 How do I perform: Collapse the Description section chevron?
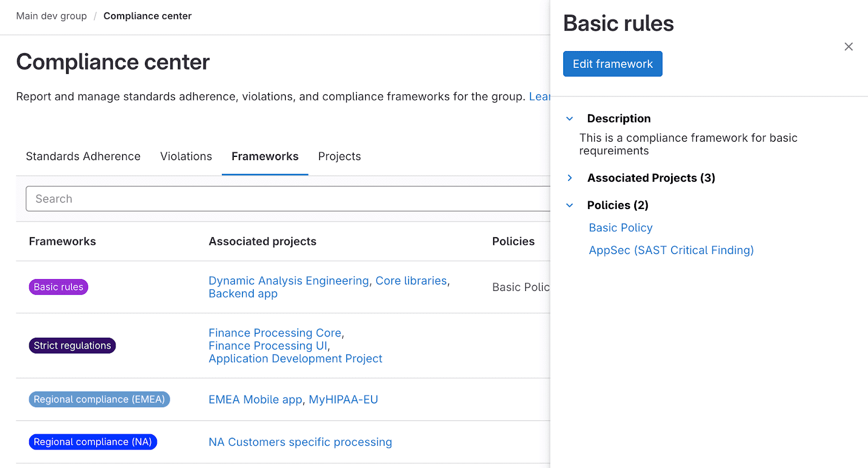570,118
